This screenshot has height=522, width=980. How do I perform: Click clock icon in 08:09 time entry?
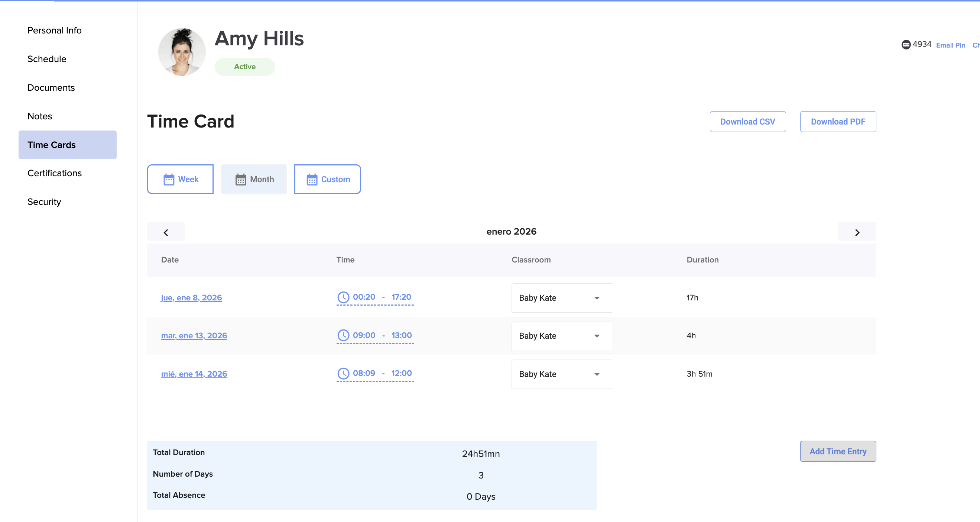coord(343,374)
